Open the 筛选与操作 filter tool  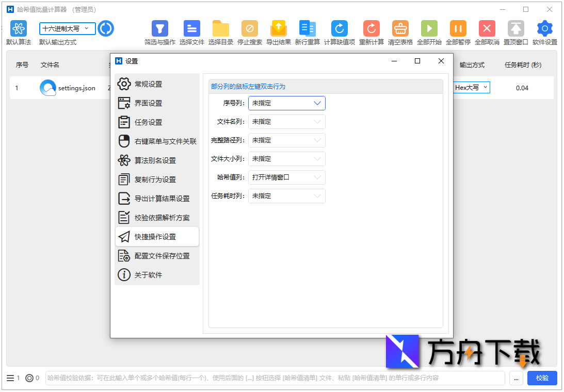point(159,29)
